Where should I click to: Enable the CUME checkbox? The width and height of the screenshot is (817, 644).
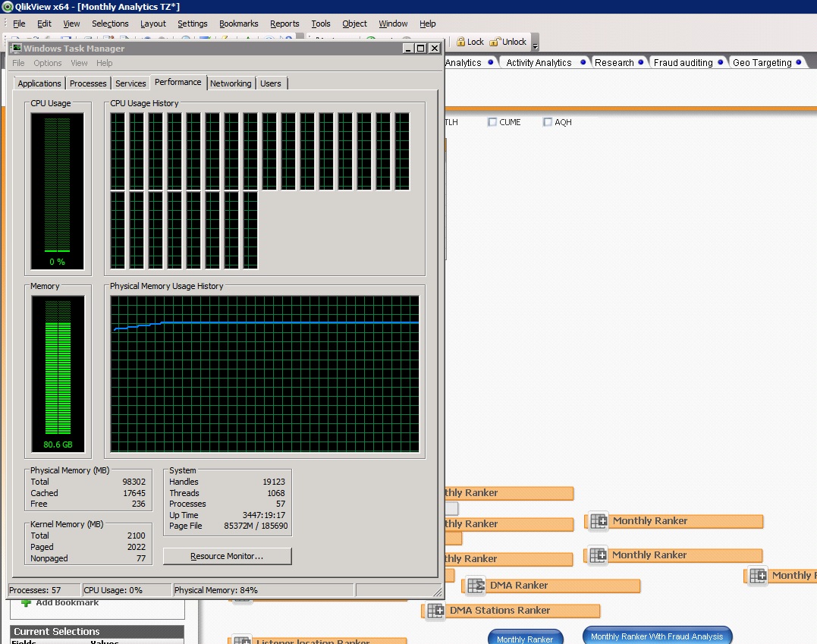[x=492, y=122]
